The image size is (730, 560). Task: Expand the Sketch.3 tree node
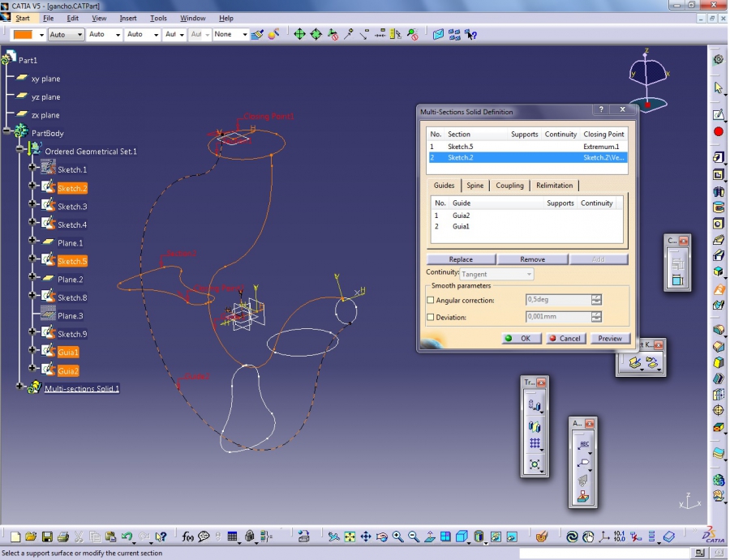coord(32,203)
